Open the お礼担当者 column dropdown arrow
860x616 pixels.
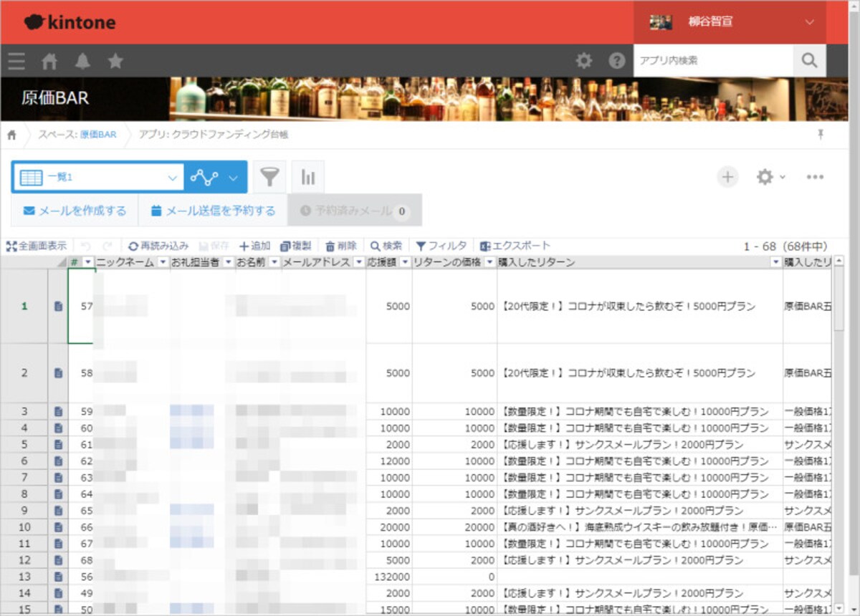point(229,263)
